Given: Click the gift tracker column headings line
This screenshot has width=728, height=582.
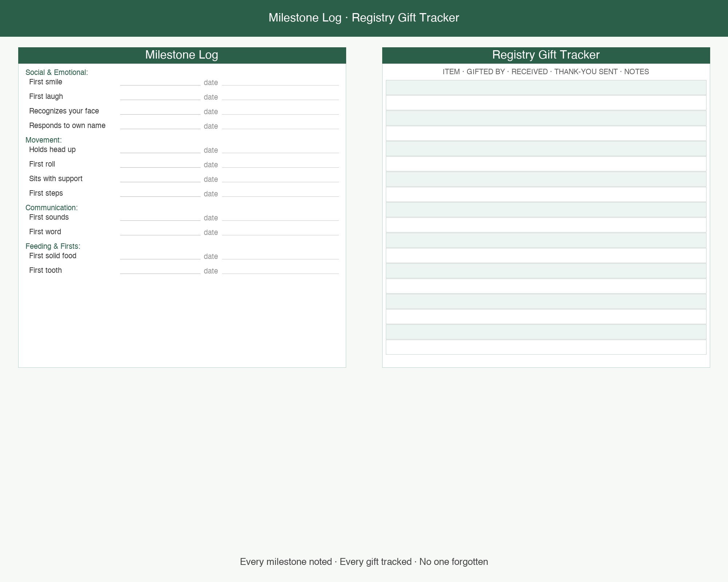Looking at the screenshot, I should [546, 72].
